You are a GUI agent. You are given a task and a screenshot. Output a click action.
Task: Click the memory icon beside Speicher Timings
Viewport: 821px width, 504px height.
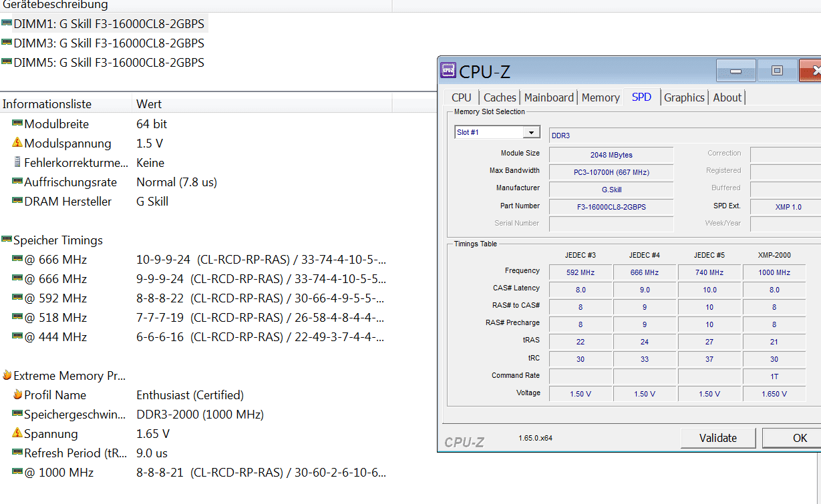point(7,240)
